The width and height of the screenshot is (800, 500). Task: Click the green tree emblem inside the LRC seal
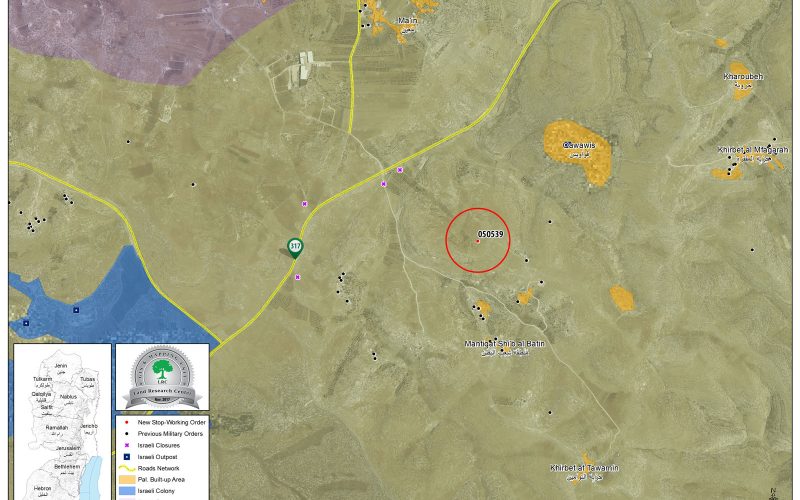click(x=162, y=369)
